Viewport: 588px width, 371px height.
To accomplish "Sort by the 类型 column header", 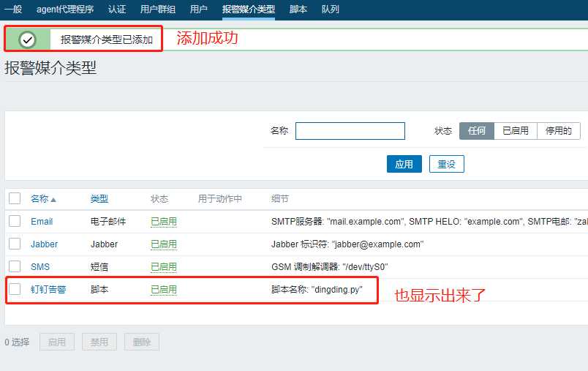I will 99,199.
